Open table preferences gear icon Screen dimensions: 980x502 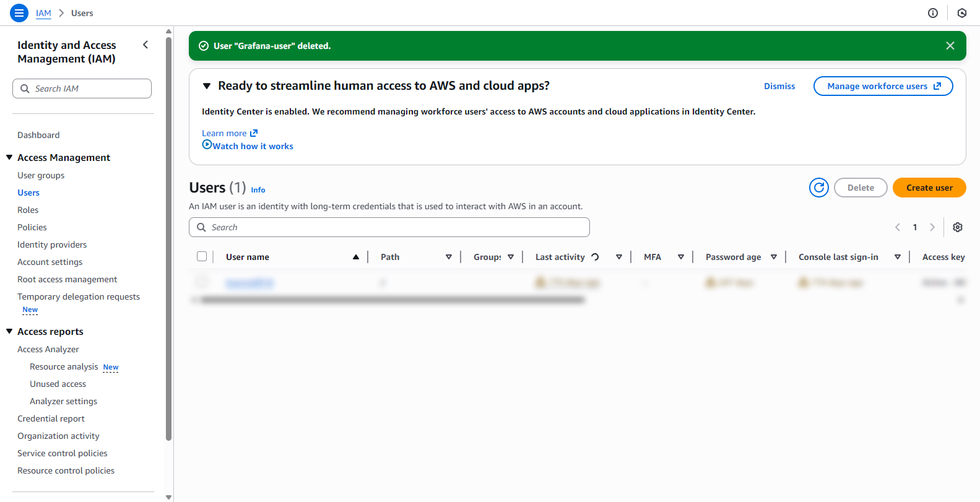pyautogui.click(x=958, y=227)
